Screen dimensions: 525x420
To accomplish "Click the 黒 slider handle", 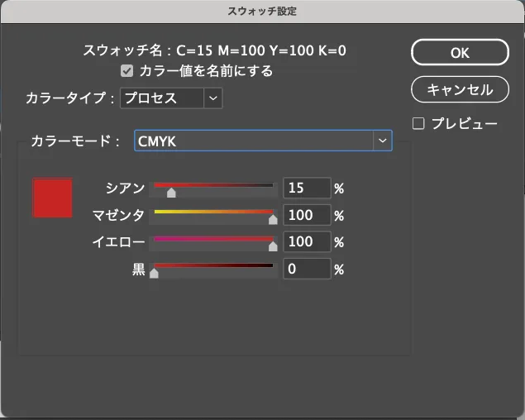I will pos(154,274).
